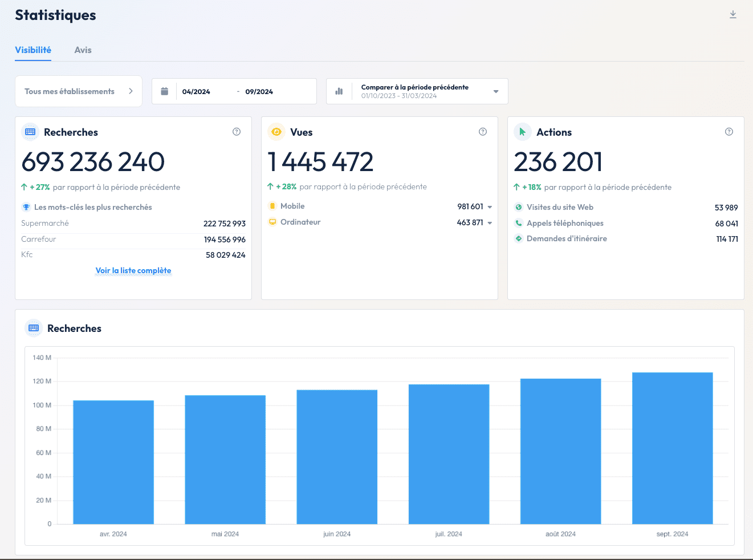Open help icon on Recherches card
Screen dimensions: 753x560
pos(237,132)
